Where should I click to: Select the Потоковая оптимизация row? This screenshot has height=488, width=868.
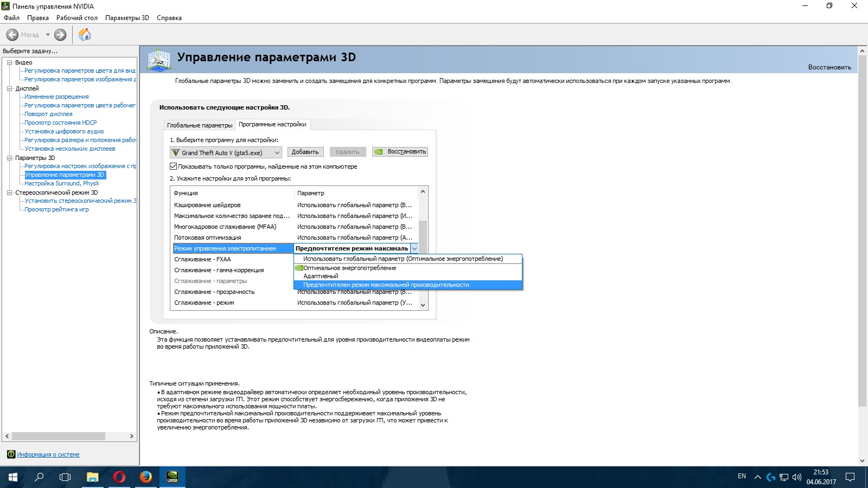coord(295,237)
